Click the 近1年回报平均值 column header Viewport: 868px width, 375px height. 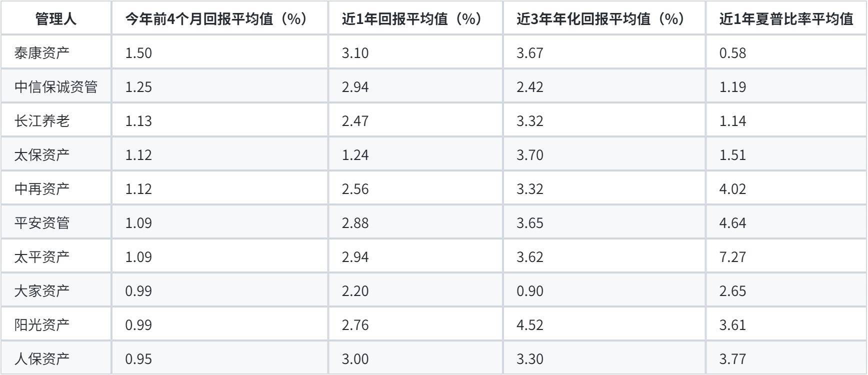click(415, 18)
